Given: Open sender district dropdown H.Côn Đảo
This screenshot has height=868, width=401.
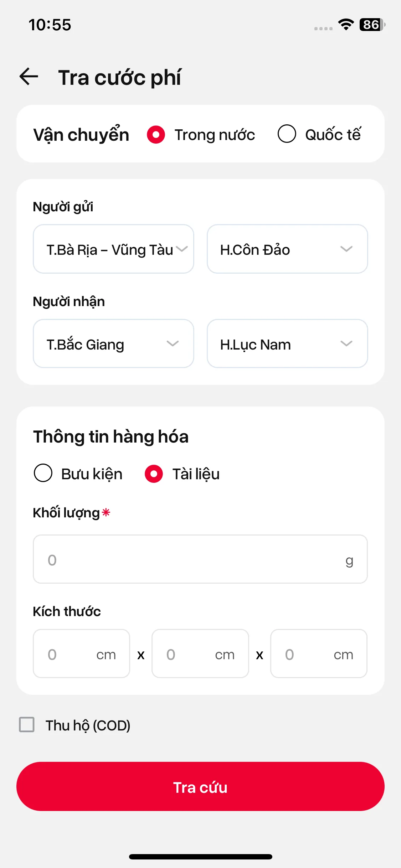Looking at the screenshot, I should pos(287,249).
